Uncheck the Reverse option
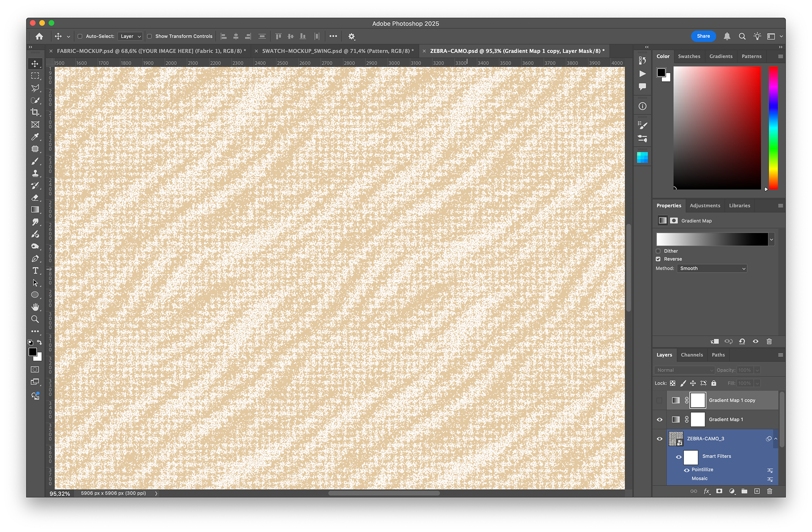The height and width of the screenshot is (532, 812). pyautogui.click(x=658, y=259)
